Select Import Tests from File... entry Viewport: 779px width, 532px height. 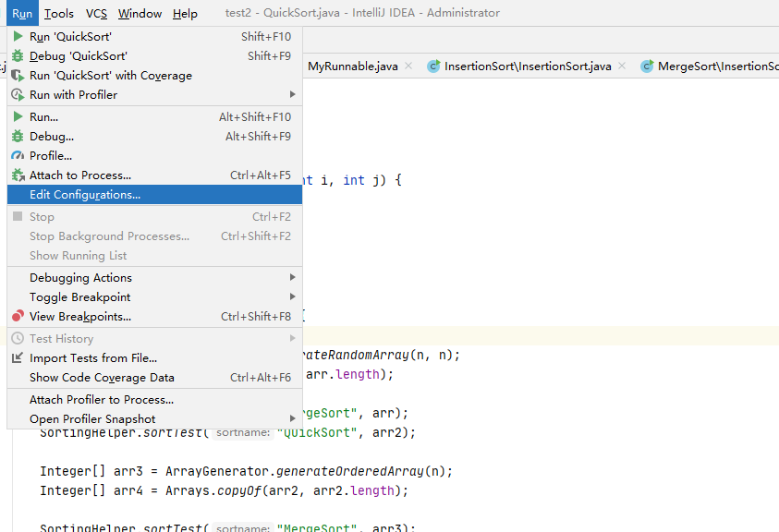coord(154,357)
